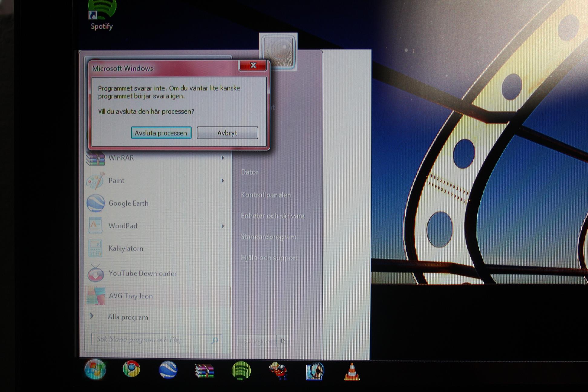Open the image viewer taskbar icon

[315, 371]
